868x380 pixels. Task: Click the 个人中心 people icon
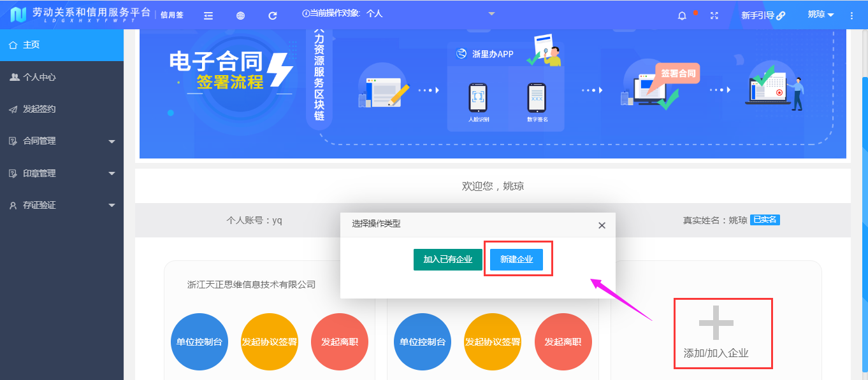13,77
